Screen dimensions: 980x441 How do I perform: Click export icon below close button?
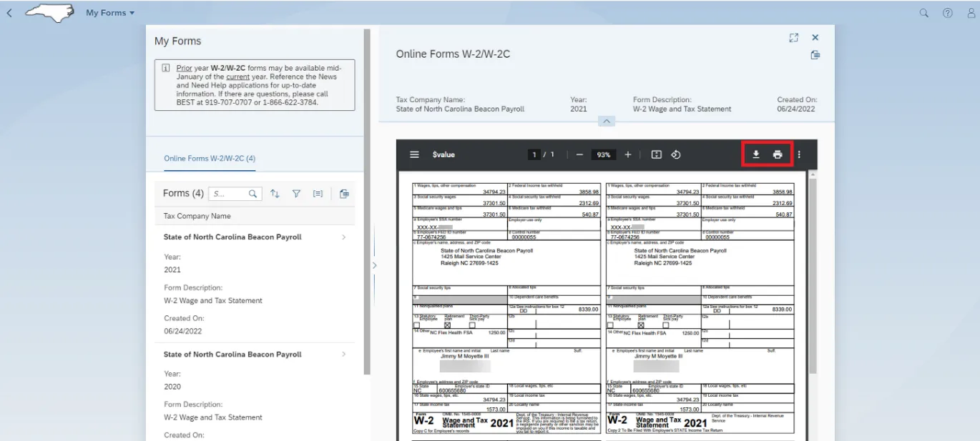(x=815, y=55)
